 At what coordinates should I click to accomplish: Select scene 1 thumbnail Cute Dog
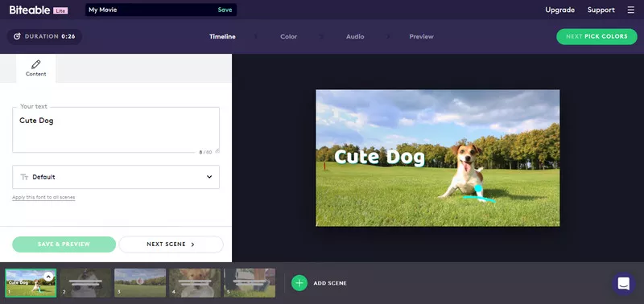tap(31, 283)
